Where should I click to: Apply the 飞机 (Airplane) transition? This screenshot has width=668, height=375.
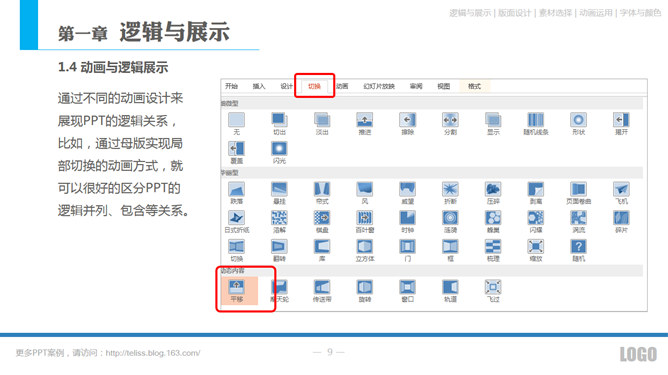[x=621, y=193]
